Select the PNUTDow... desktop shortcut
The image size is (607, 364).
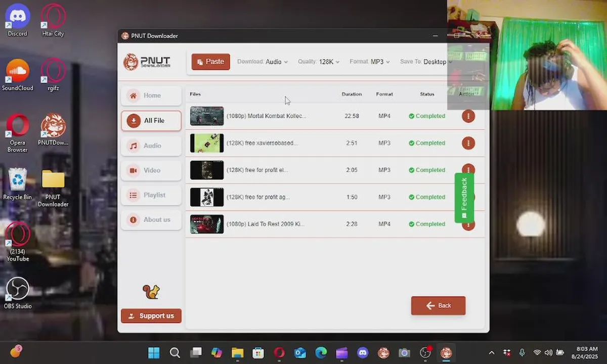tap(53, 129)
